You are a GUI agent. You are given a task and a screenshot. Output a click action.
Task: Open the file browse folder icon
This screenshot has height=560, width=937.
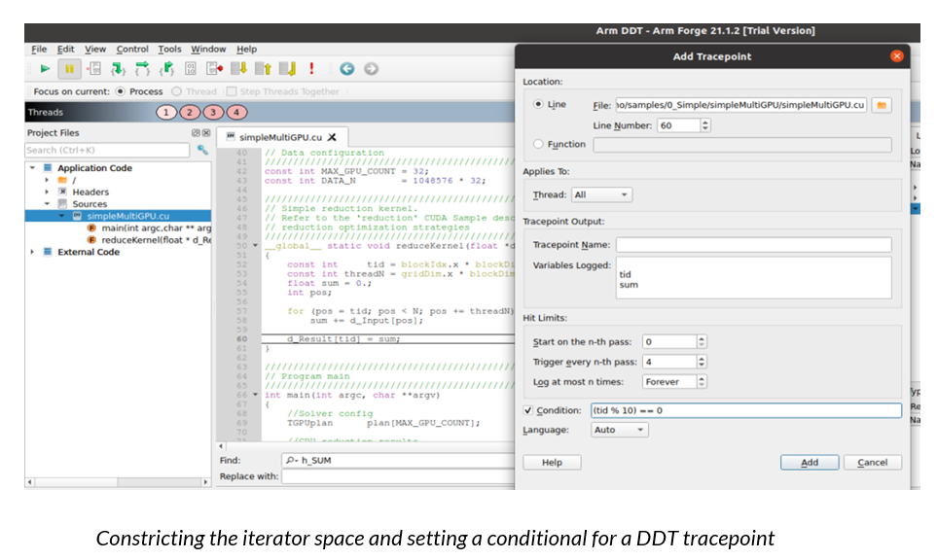[x=882, y=105]
